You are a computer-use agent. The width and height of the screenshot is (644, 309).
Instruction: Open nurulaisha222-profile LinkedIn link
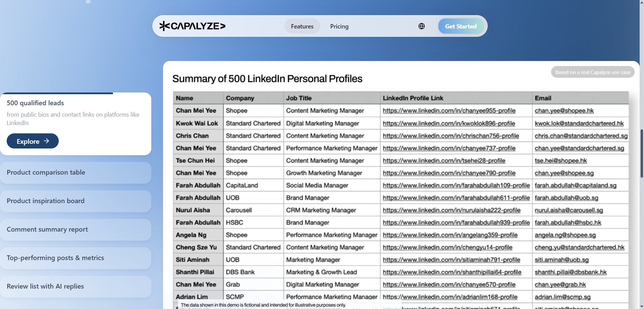(451, 210)
